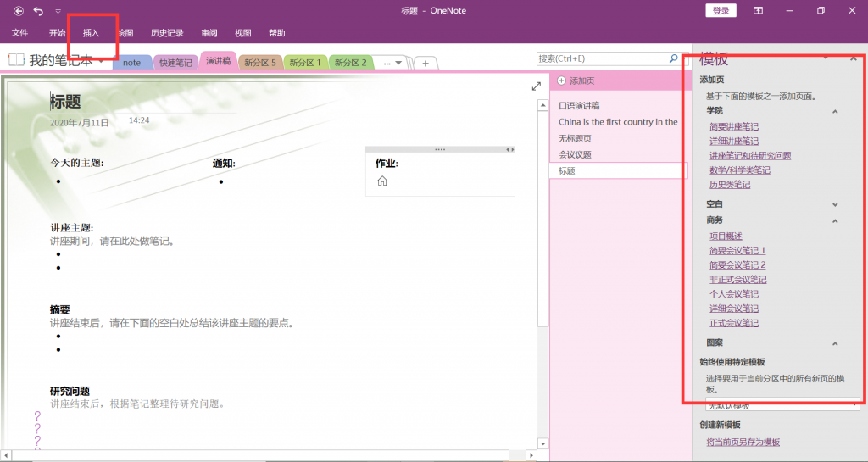Click the 添加页 plus icon
The height and width of the screenshot is (462, 868).
pyautogui.click(x=561, y=81)
